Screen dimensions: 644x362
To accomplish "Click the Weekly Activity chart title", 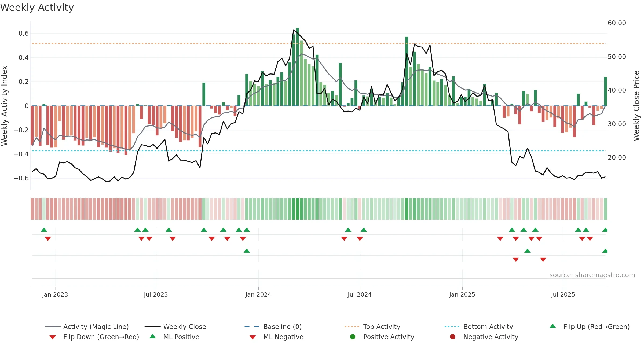I will [37, 8].
